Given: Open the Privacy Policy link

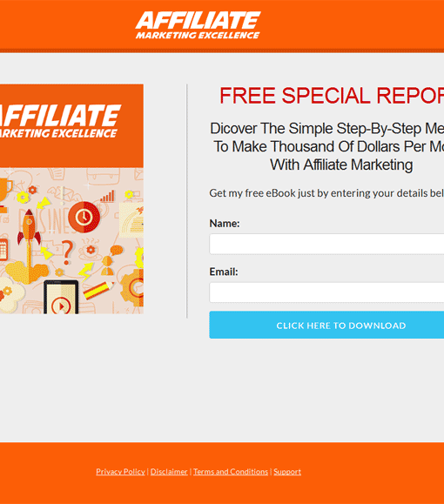Looking at the screenshot, I should (x=120, y=472).
